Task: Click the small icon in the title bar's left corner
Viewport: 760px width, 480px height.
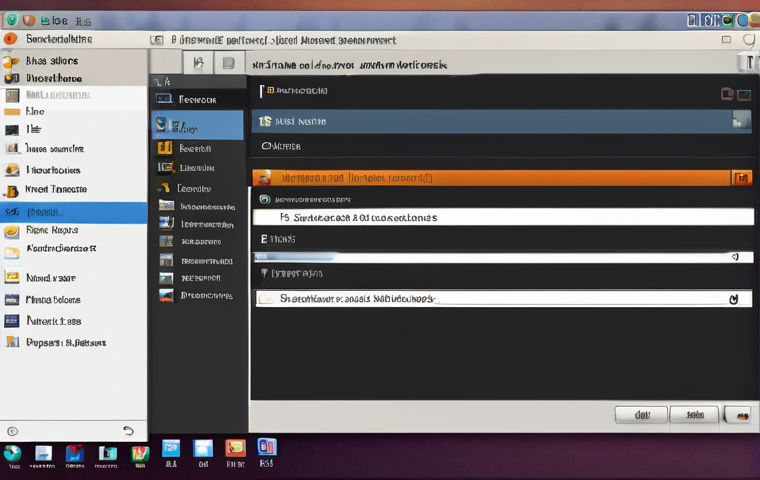Action: click(156, 40)
